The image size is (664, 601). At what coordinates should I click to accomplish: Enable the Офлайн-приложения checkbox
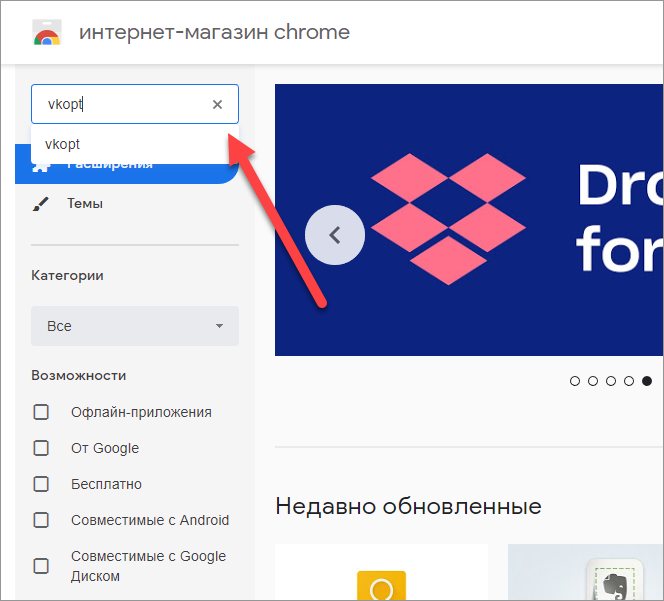(41, 412)
